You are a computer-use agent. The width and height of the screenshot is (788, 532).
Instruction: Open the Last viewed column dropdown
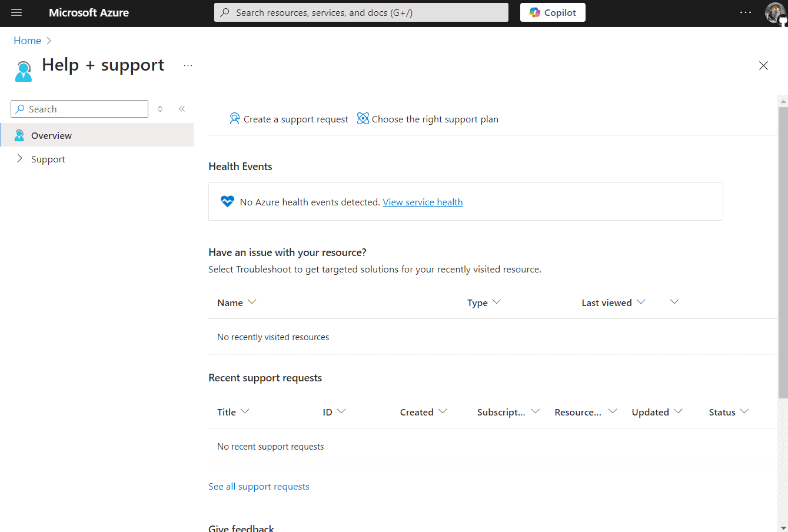641,302
